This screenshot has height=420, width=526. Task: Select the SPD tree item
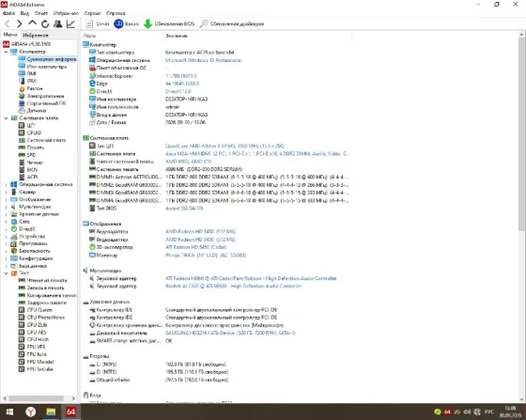tap(27, 155)
